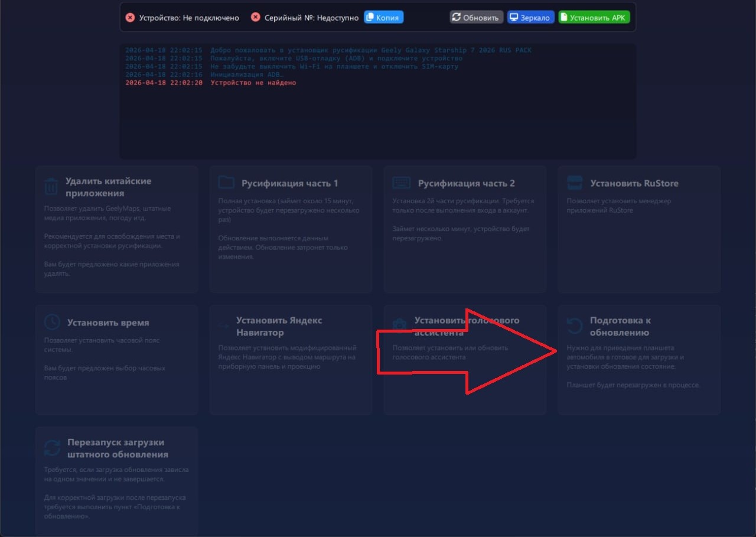
Task: Select Подготовка к обновлению heading
Action: click(x=620, y=326)
